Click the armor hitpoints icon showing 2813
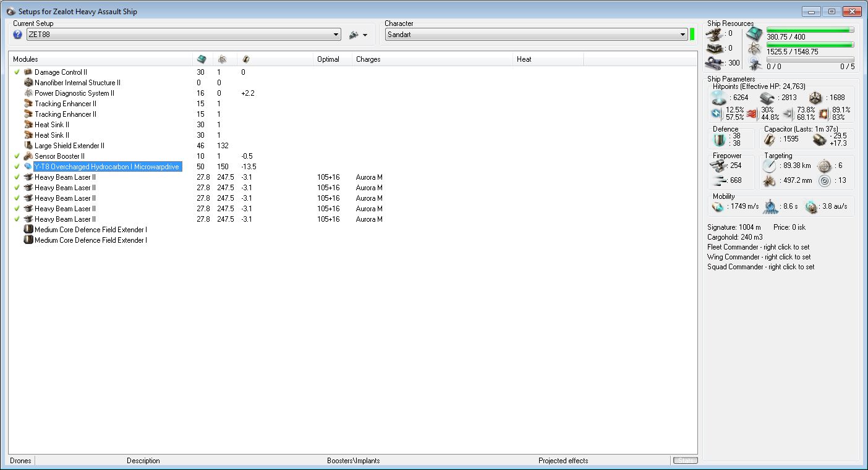This screenshot has height=470, width=868. tap(767, 98)
